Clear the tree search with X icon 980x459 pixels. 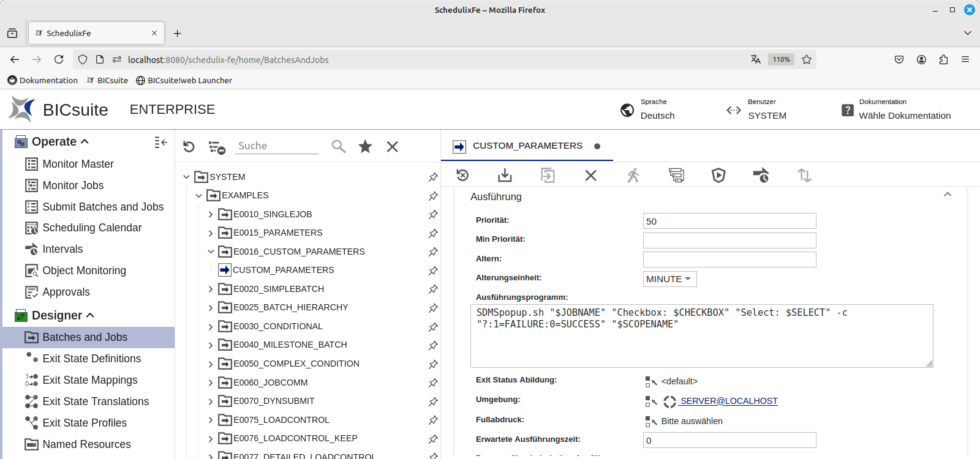coord(393,146)
